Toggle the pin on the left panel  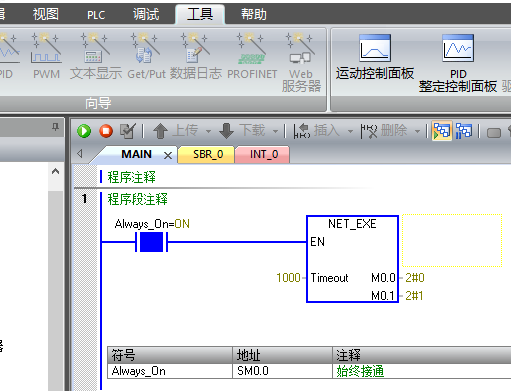55,127
